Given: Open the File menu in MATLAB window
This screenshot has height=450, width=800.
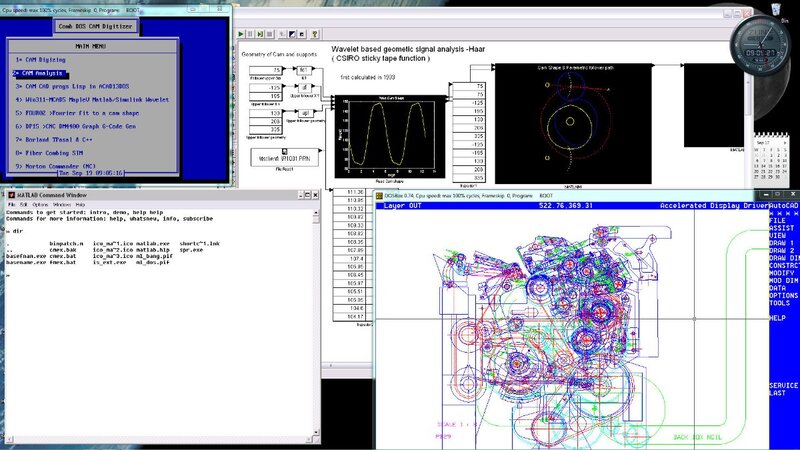Looking at the screenshot, I should (10, 204).
